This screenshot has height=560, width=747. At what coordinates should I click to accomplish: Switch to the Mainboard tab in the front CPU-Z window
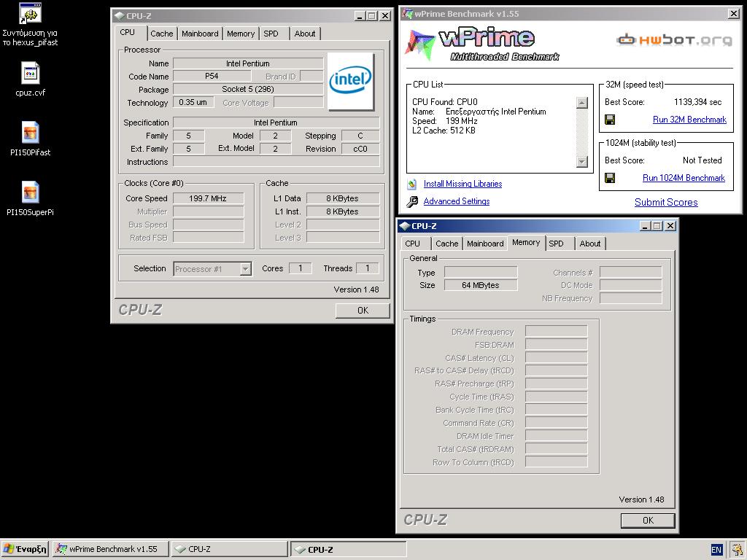pos(485,244)
